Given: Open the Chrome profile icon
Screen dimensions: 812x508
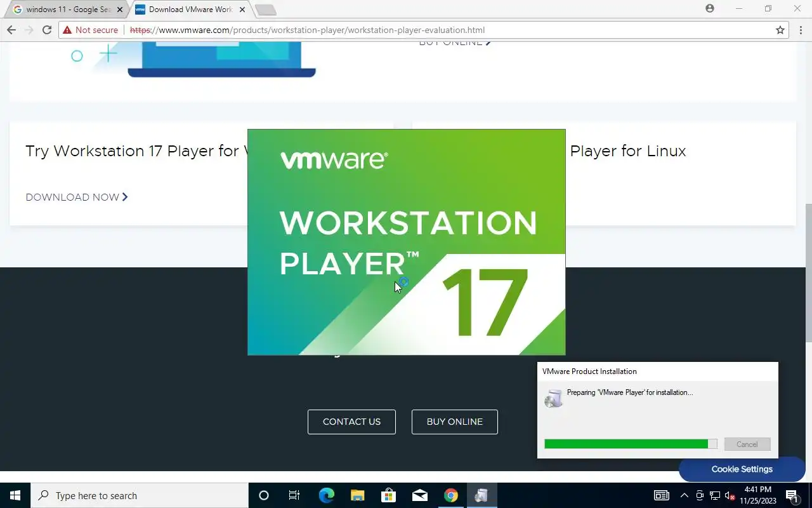Looking at the screenshot, I should pyautogui.click(x=710, y=8).
